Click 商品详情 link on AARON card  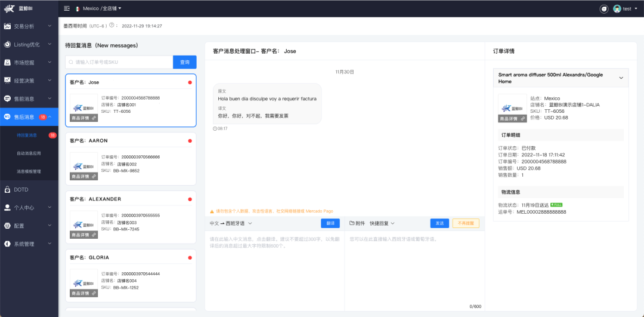pyautogui.click(x=84, y=176)
